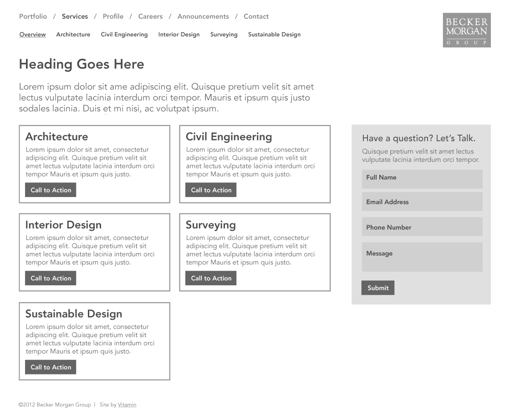This screenshot has width=510, height=420.
Task: Click Interior Design's Call to Action button
Action: point(51,278)
